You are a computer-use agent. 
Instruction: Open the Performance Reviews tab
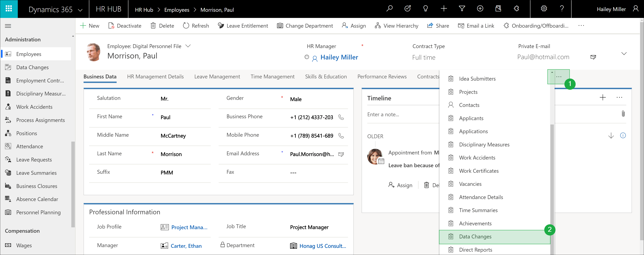click(x=382, y=77)
